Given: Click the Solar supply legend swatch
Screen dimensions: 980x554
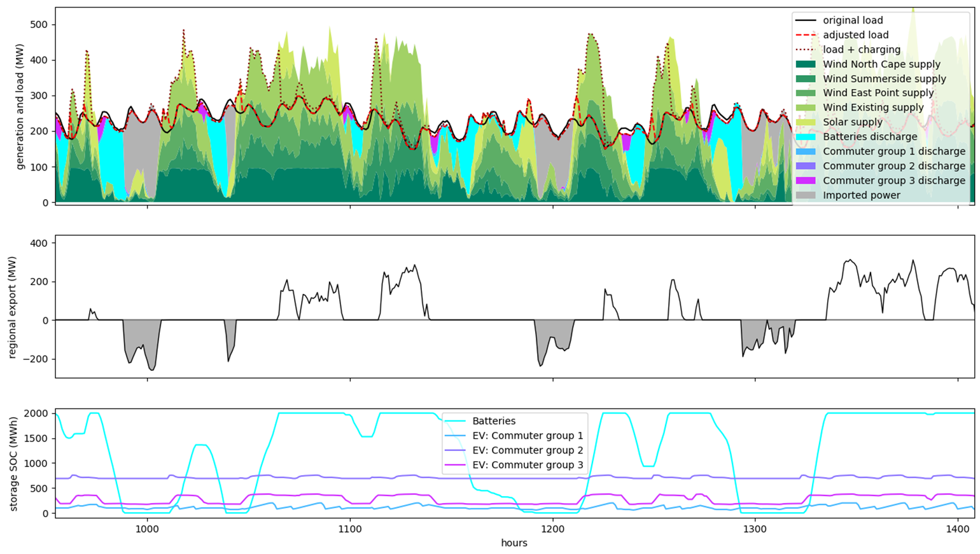Looking at the screenshot, I should (806, 122).
